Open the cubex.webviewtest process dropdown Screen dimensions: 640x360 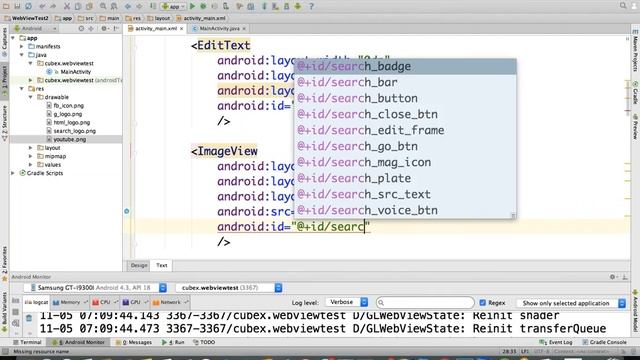[x=229, y=288]
